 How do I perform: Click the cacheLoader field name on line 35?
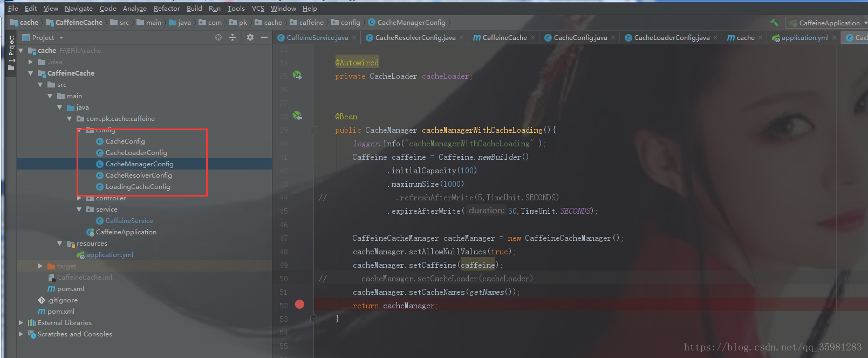coord(445,76)
